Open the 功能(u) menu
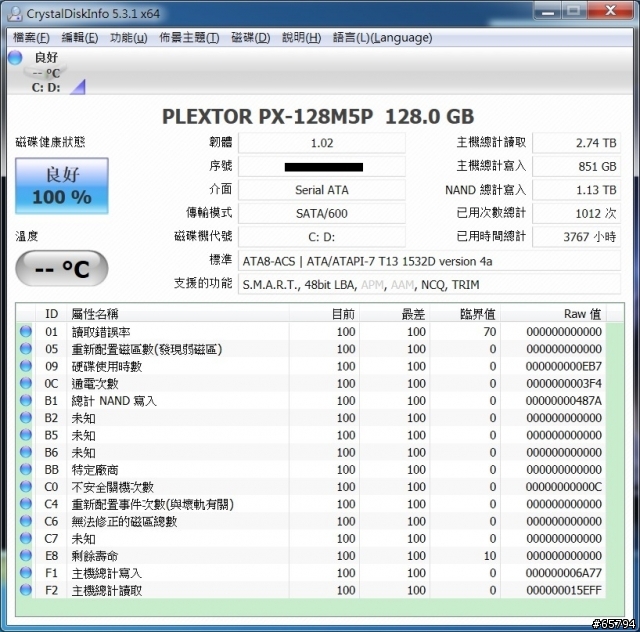The height and width of the screenshot is (632, 640). pyautogui.click(x=129, y=38)
